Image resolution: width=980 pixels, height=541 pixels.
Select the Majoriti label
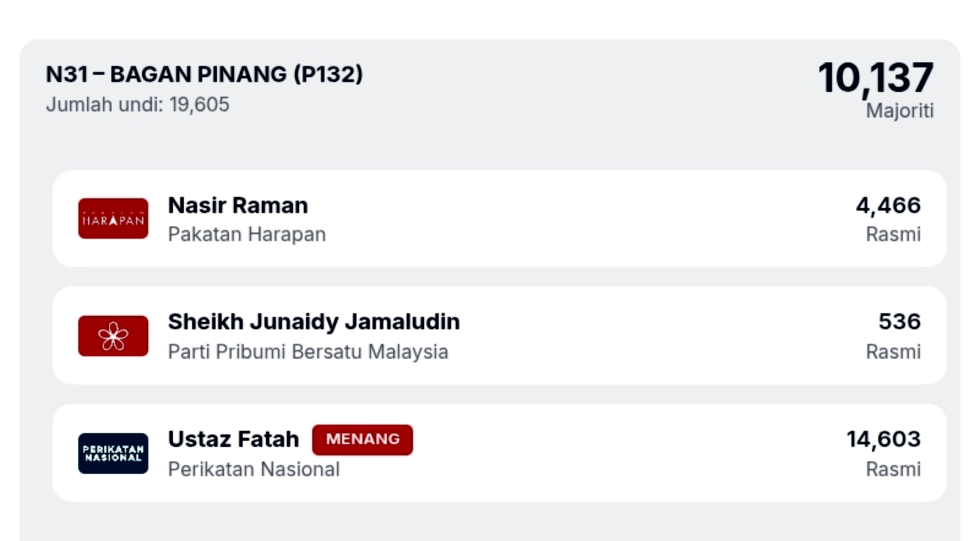900,111
